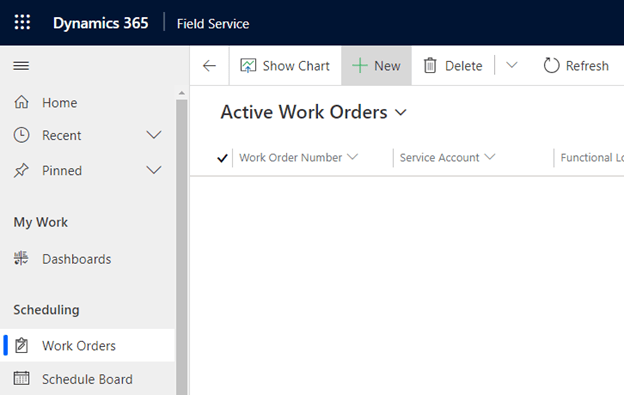This screenshot has height=395, width=624.
Task: Click the Pinned pushpin icon
Action: [21, 170]
